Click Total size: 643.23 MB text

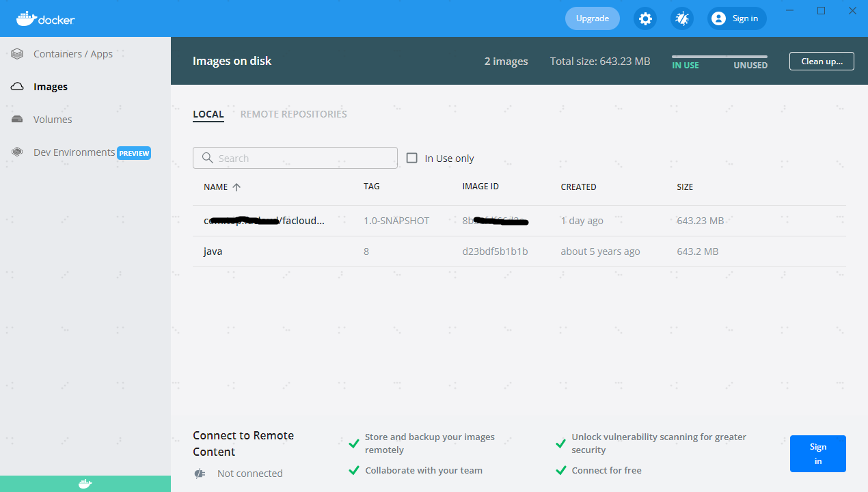[x=600, y=61]
